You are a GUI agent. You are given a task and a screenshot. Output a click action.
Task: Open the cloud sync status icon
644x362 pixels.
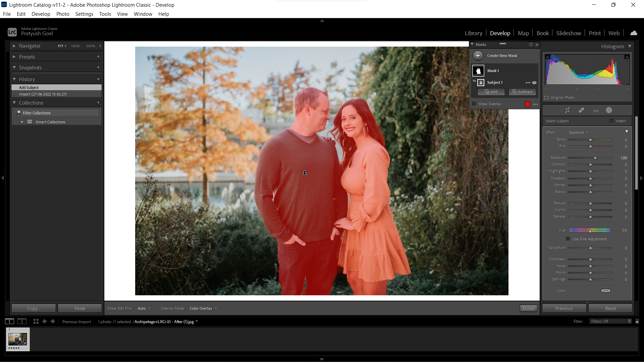pyautogui.click(x=634, y=33)
